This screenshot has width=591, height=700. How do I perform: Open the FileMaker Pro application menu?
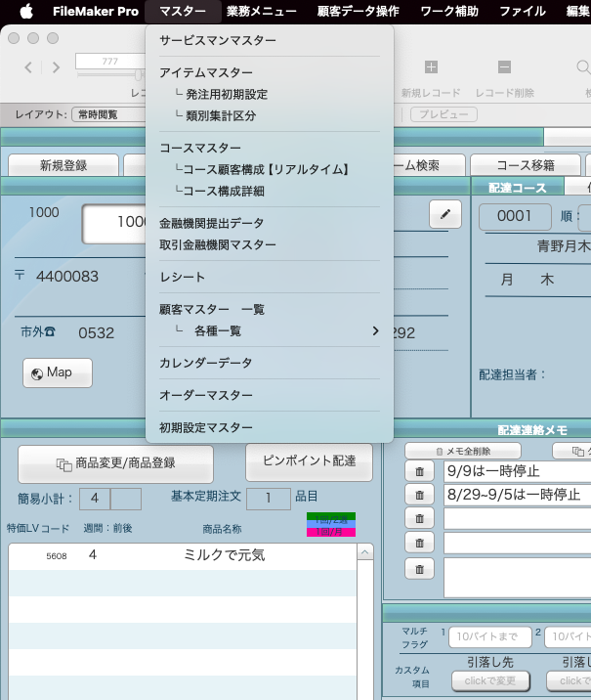96,11
